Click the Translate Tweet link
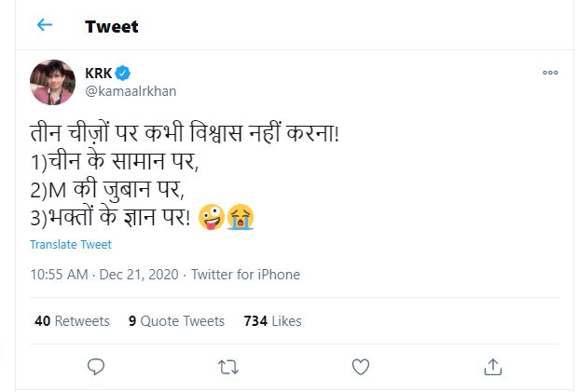 point(70,245)
